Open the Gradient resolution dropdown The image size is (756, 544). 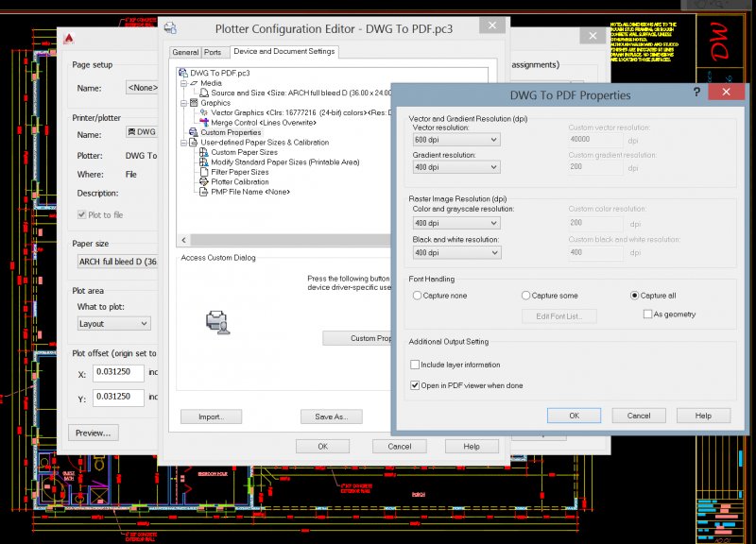pyautogui.click(x=456, y=167)
